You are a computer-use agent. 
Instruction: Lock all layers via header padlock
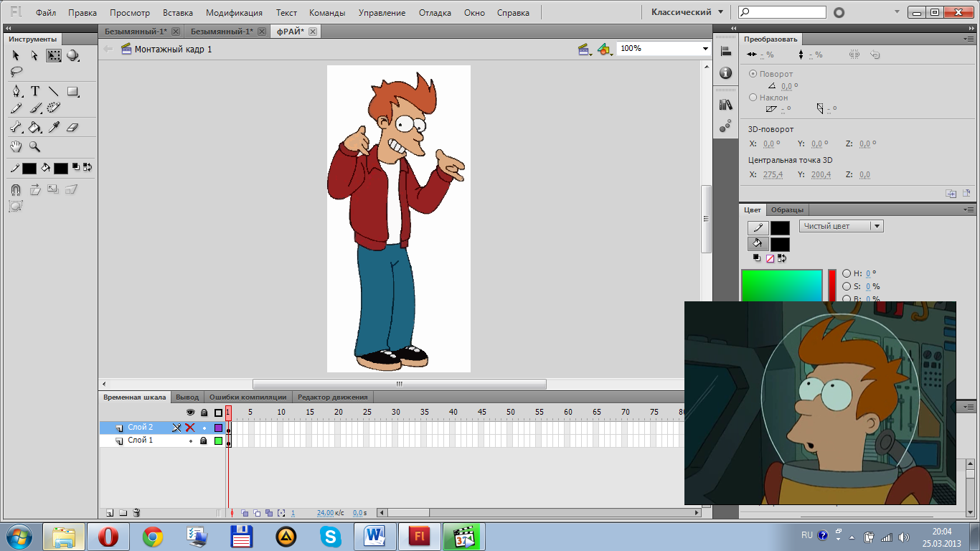tap(204, 413)
